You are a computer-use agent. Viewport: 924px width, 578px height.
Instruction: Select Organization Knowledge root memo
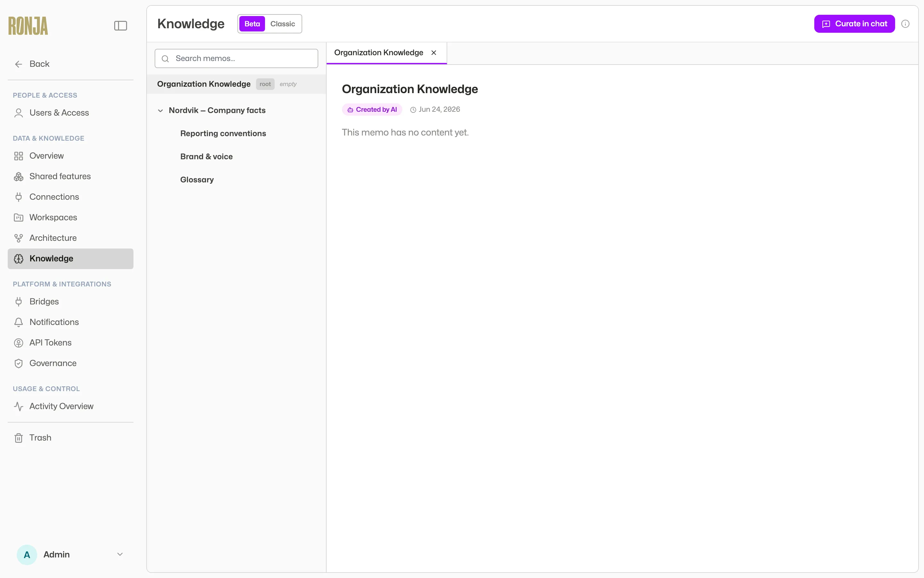[236, 84]
